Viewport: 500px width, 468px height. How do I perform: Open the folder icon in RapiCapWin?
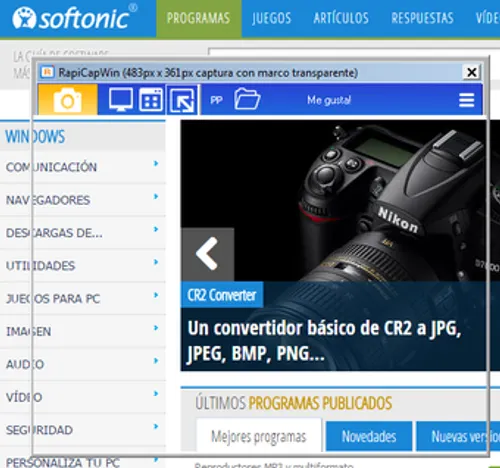(247, 99)
